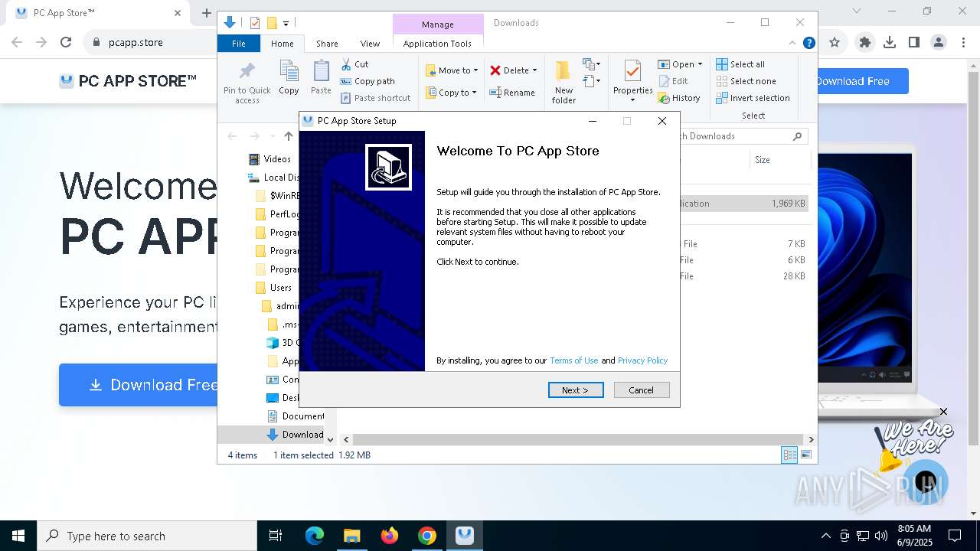Viewport: 980px width, 551px height.
Task: Bookmark this page with star icon
Action: [x=835, y=43]
